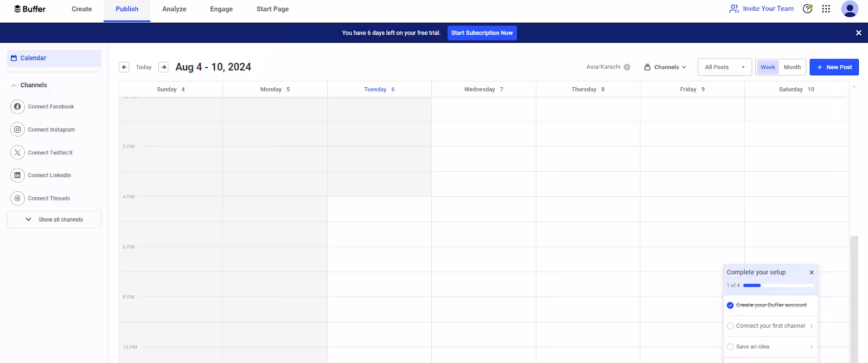Click the calendar vertical scrollbar
Viewport: 868px width, 363px height.
coord(854,299)
